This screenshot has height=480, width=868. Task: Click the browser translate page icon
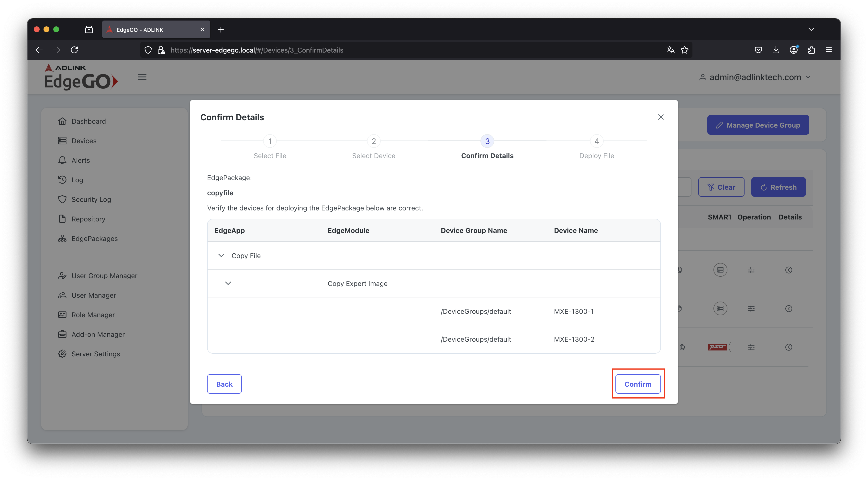click(x=670, y=50)
